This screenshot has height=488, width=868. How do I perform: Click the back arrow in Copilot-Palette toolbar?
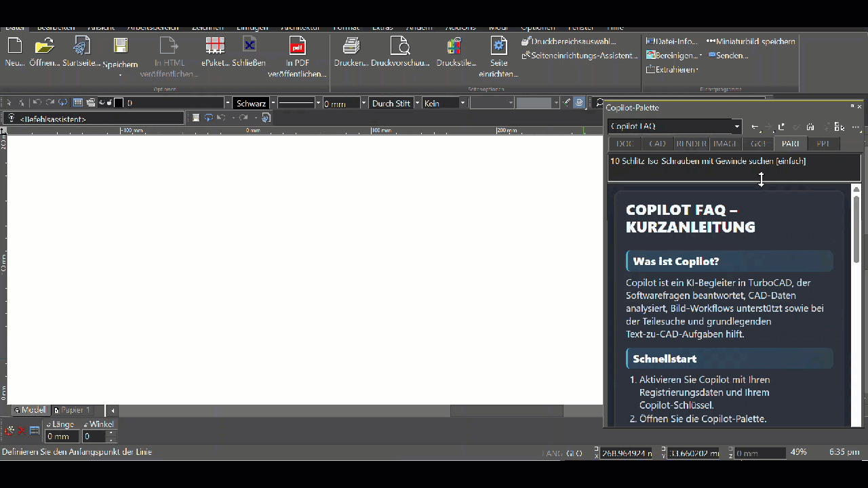(x=755, y=127)
